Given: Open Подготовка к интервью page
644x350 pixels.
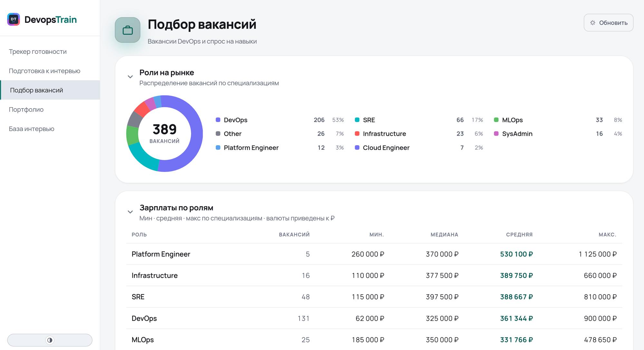Looking at the screenshot, I should click(x=50, y=71).
